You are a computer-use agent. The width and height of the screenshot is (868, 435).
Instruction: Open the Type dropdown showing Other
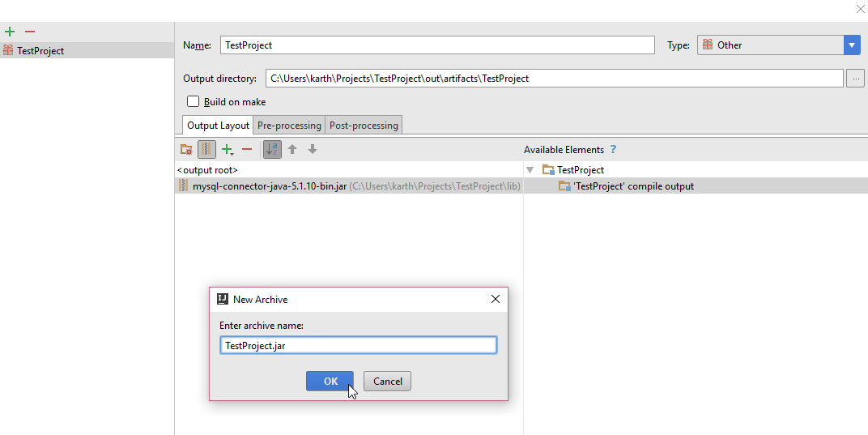click(778, 45)
